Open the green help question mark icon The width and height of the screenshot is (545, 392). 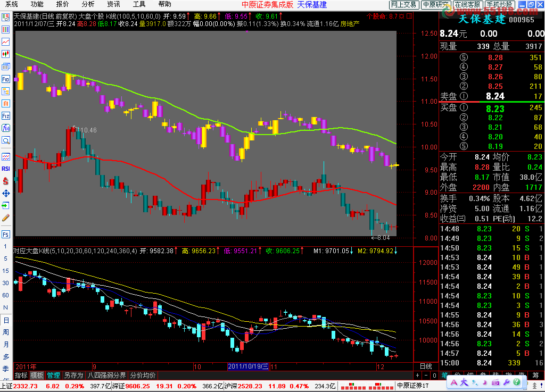pos(516,382)
